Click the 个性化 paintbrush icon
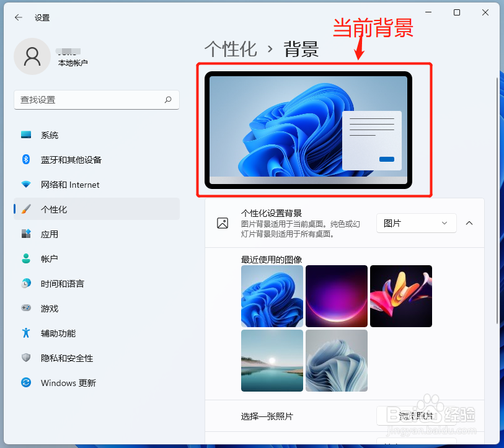The height and width of the screenshot is (448, 504). coord(26,209)
